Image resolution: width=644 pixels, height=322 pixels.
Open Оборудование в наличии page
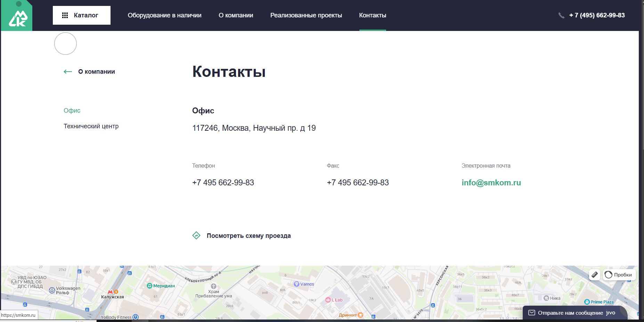click(x=164, y=15)
